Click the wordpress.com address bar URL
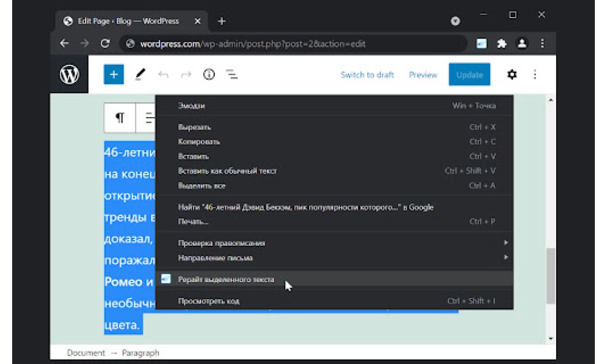607x364 pixels. click(x=253, y=44)
